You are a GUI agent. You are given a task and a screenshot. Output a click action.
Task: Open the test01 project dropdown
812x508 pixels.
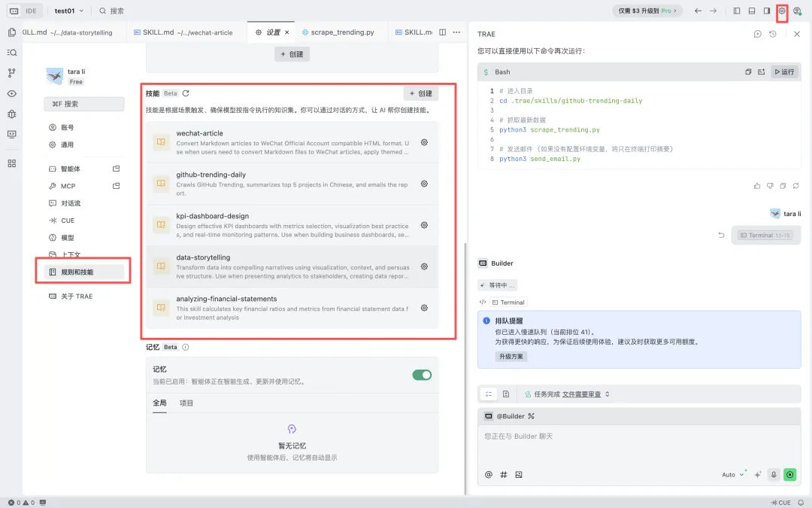69,11
